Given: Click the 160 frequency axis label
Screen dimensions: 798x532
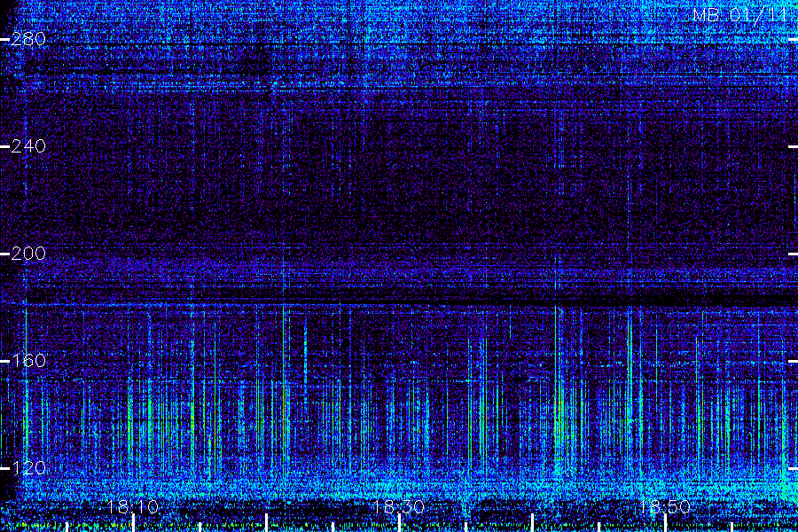Looking at the screenshot, I should (28, 361).
